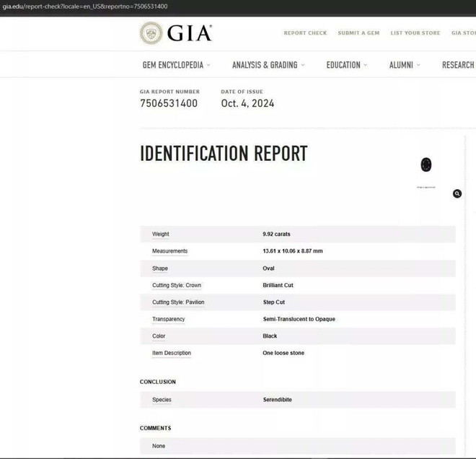
Task: Select the Serendibite species value
Action: 278,400
